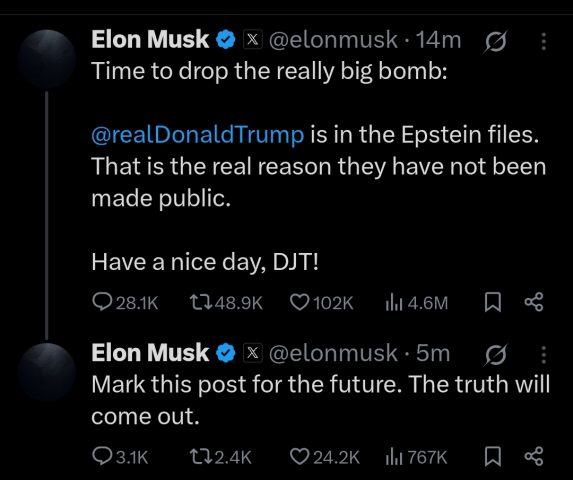Repost the post showing 2.4K reposts
Image resolution: width=573 pixels, height=480 pixels.
221,457
